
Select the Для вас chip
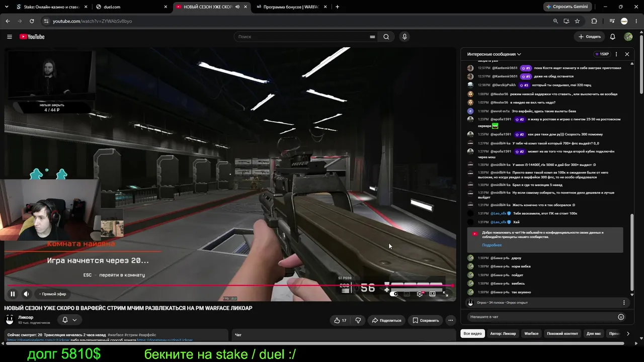594,333
